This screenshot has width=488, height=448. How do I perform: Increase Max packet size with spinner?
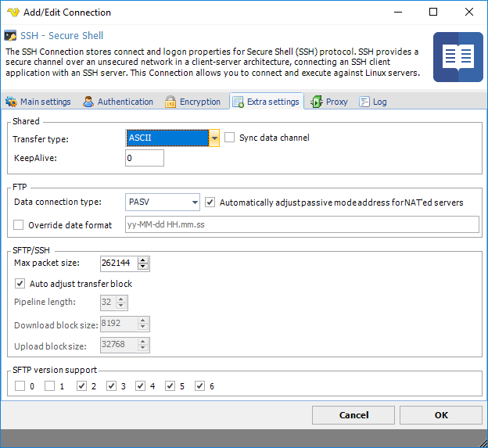pos(144,260)
